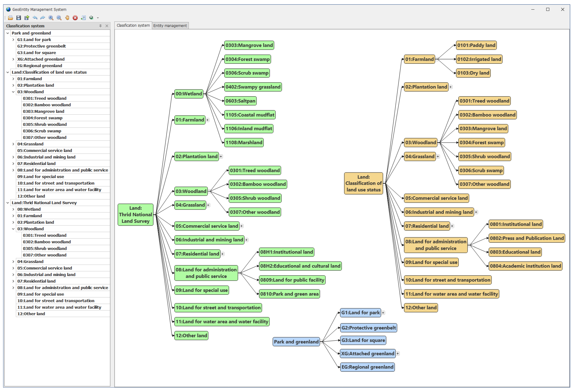Click the green layers icon
Image resolution: width=574 pixels, height=392 pixels.
(91, 18)
